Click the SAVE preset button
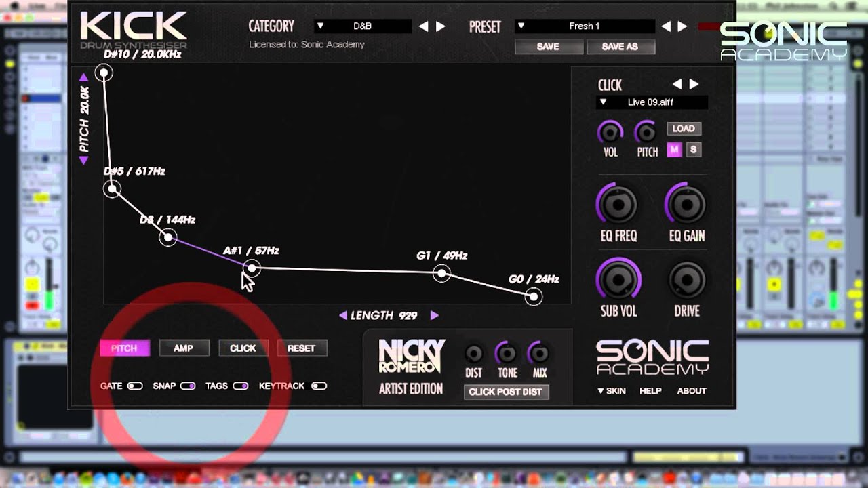 [x=548, y=47]
